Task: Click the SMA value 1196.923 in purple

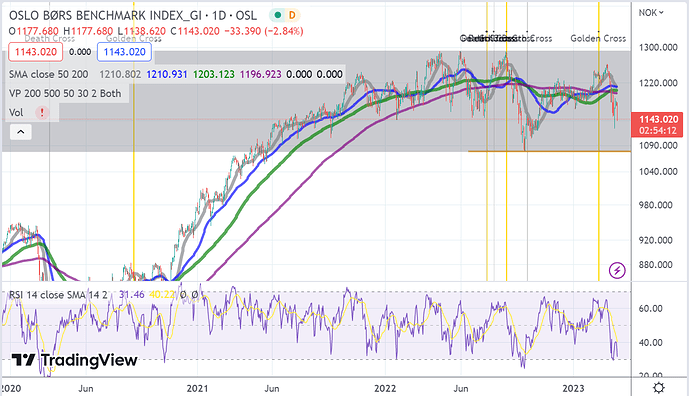Action: 261,74
